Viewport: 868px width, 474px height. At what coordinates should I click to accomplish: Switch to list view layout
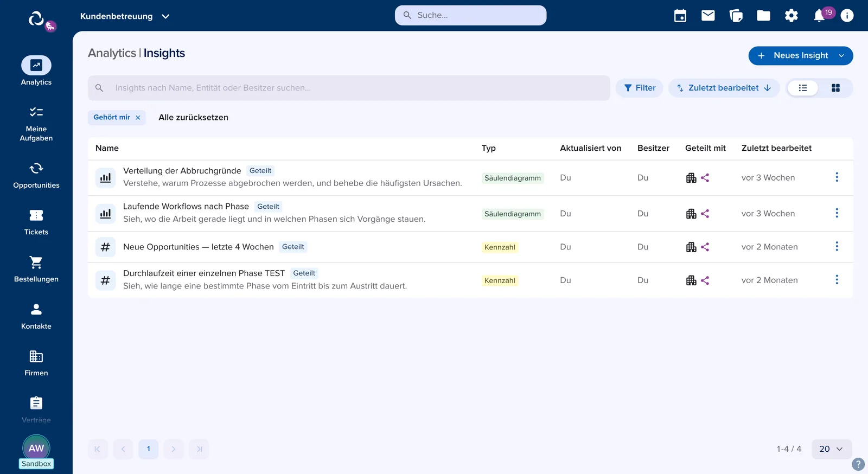click(x=803, y=88)
